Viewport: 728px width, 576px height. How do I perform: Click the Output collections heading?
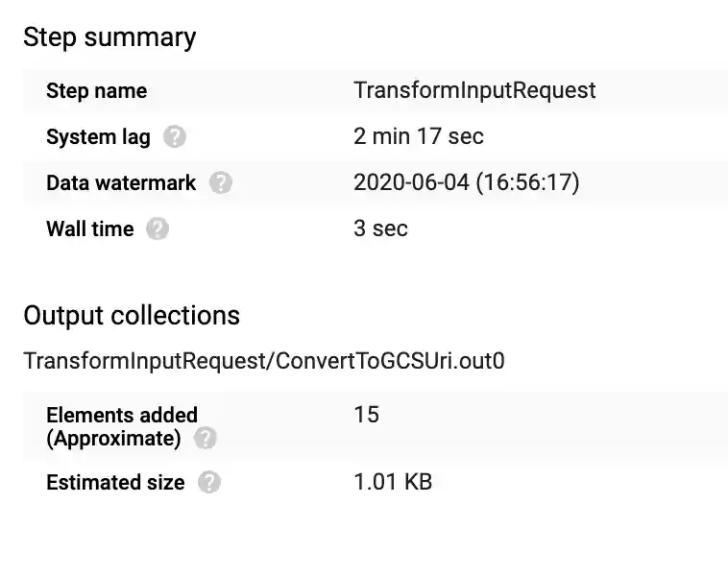coord(132,316)
